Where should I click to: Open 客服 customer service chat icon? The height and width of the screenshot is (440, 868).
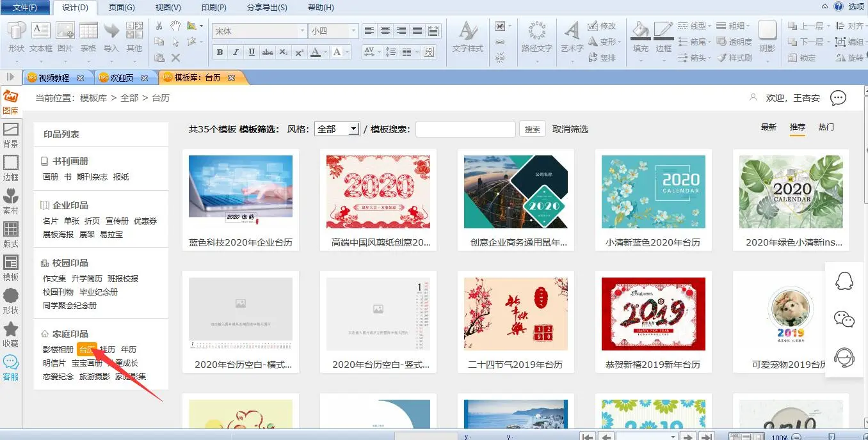click(x=10, y=367)
